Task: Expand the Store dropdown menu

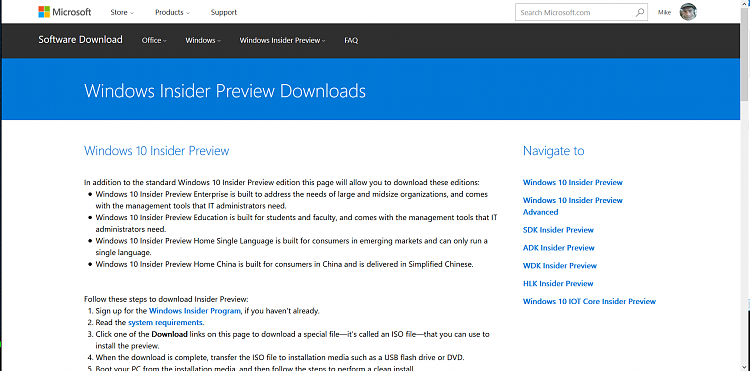Action: 122,12
